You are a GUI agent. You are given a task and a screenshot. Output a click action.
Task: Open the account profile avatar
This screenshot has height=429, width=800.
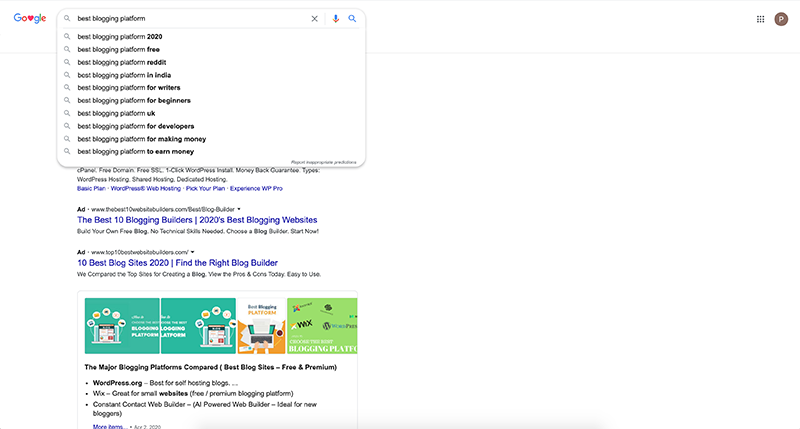[781, 19]
